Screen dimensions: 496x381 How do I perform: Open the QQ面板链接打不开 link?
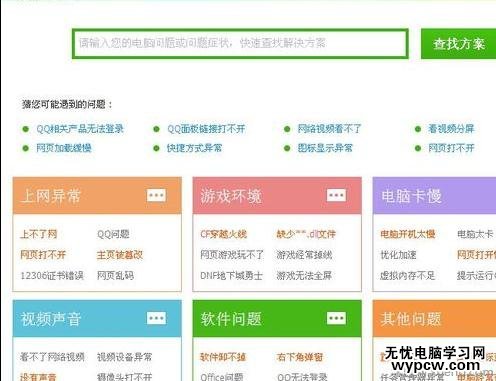click(206, 129)
